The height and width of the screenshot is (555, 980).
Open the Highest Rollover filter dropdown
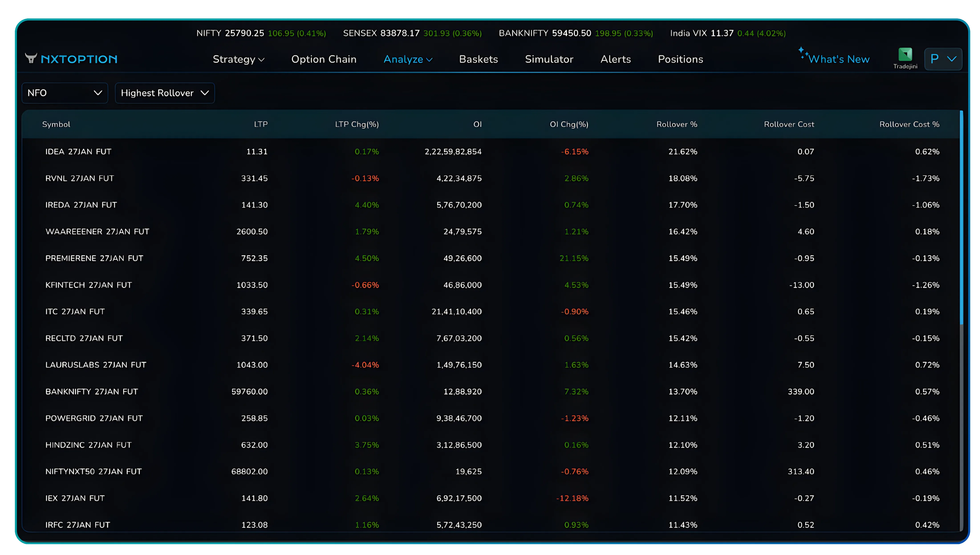[165, 93]
